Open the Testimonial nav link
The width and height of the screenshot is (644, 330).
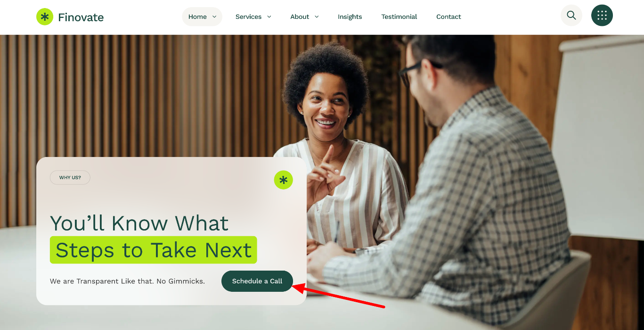click(x=399, y=16)
